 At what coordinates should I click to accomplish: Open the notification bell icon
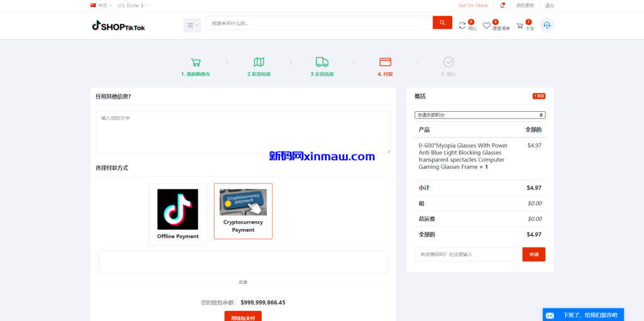pos(502,5)
